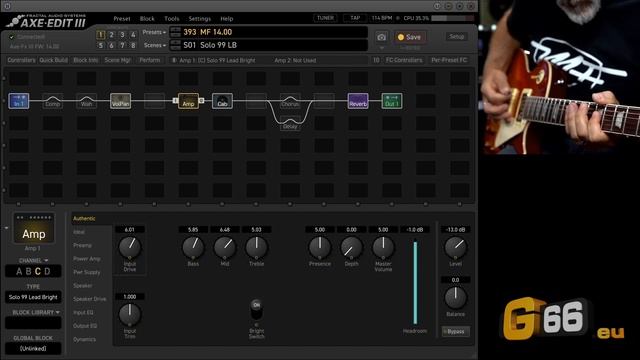640x360 pixels.
Task: Toggle the Connected checkbox
Action: pos(11,37)
